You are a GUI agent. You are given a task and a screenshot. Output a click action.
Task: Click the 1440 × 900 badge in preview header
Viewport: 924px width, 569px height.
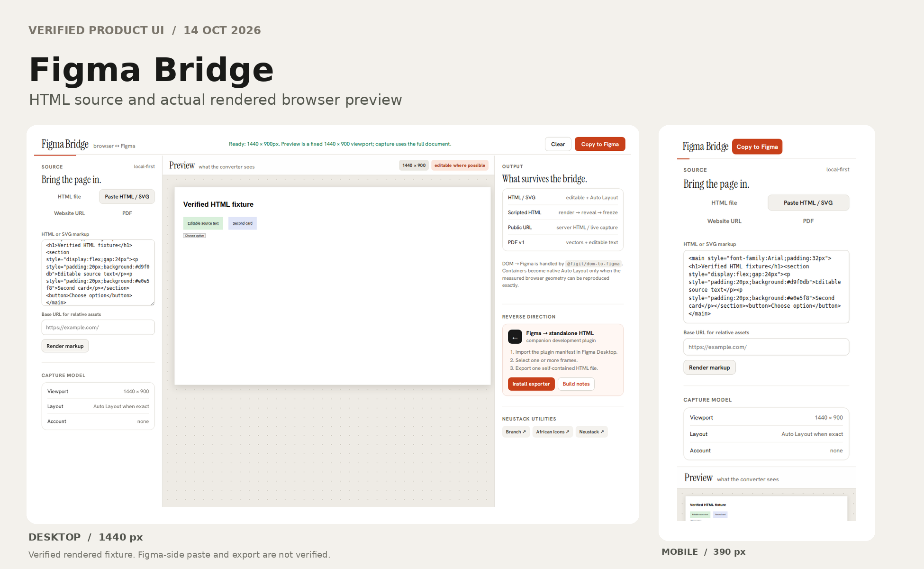(414, 165)
